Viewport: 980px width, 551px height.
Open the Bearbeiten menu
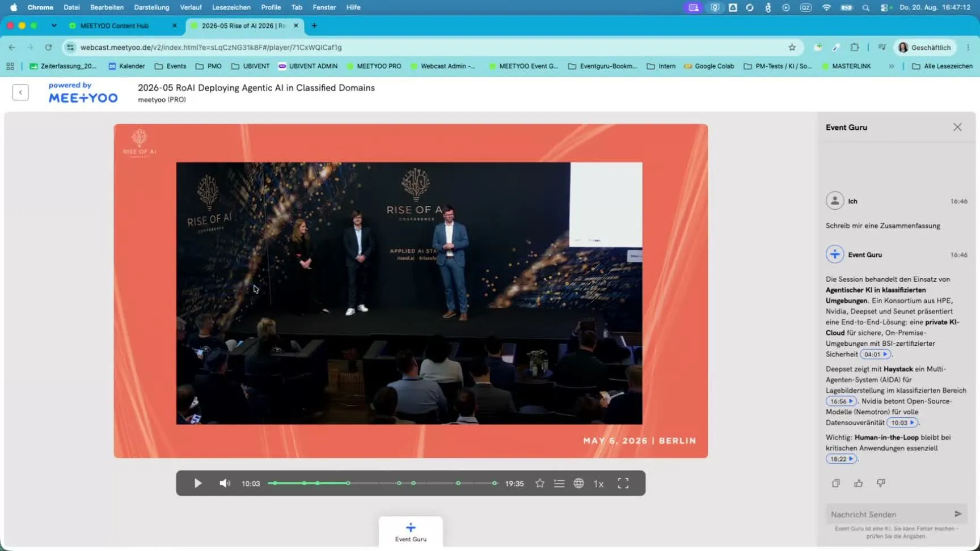click(x=107, y=7)
